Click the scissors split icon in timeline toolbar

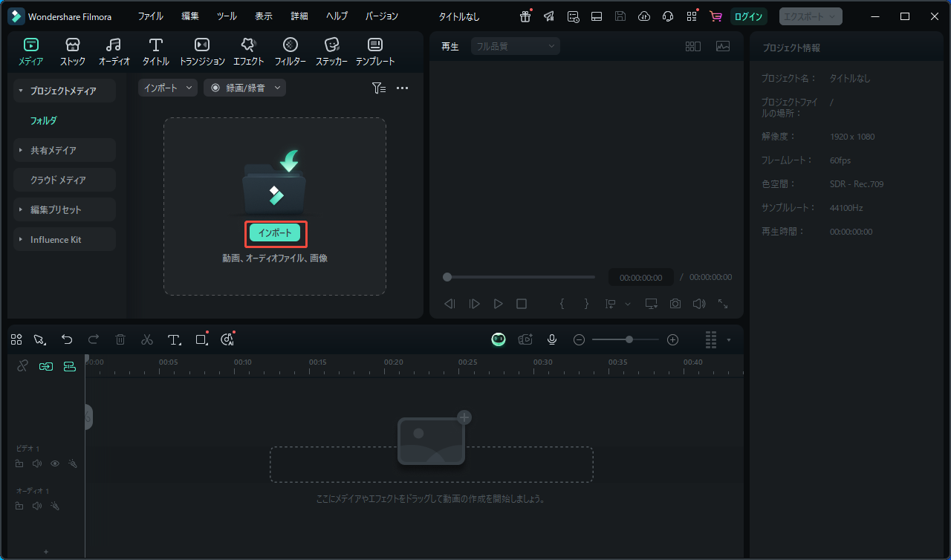click(147, 339)
